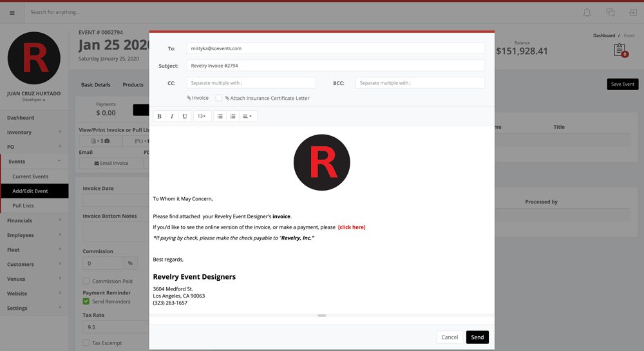Screen dimensions: 644x351
Task: Apply italic formatting in email editor
Action: [x=172, y=117]
